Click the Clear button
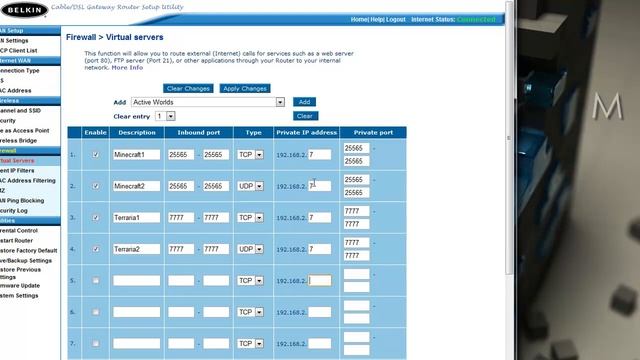640x360 pixels. tap(305, 116)
